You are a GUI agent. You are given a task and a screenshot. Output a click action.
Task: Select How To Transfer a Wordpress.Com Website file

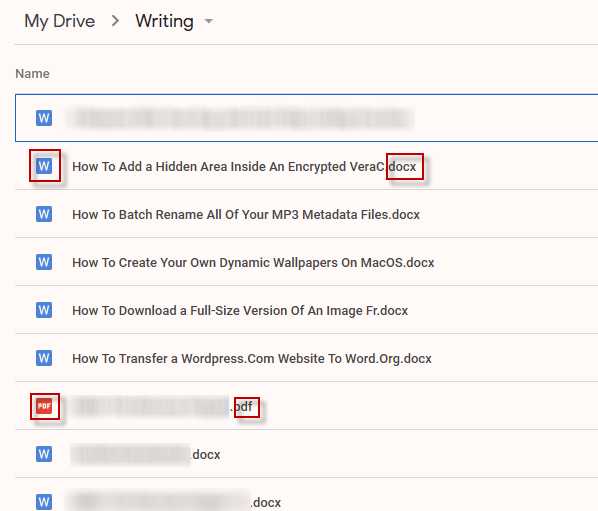click(x=252, y=359)
